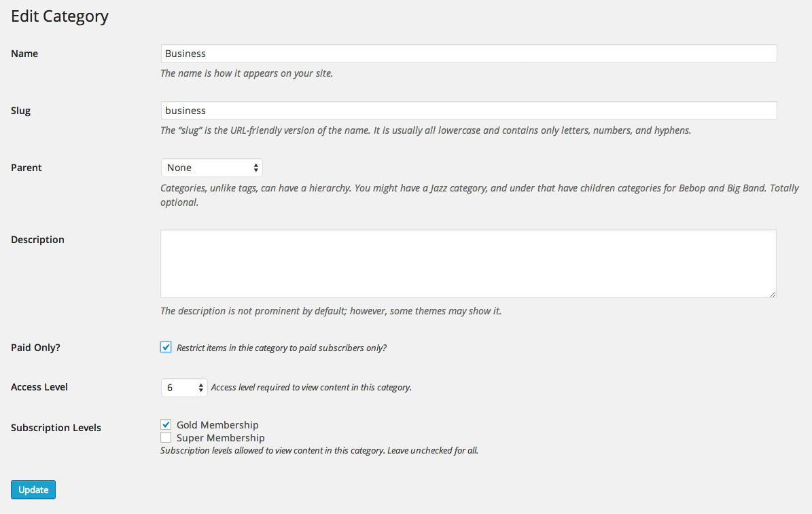This screenshot has width=812, height=514.
Task: Open the Parent category dropdown
Action: coord(212,168)
